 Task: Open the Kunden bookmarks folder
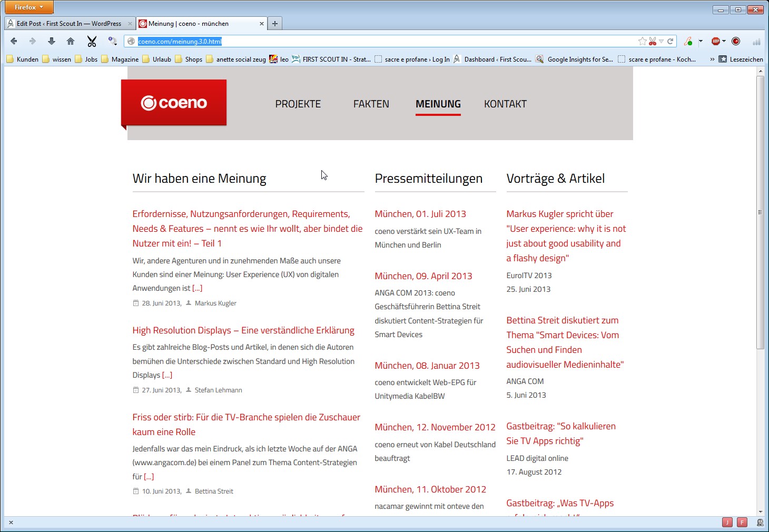click(23, 60)
